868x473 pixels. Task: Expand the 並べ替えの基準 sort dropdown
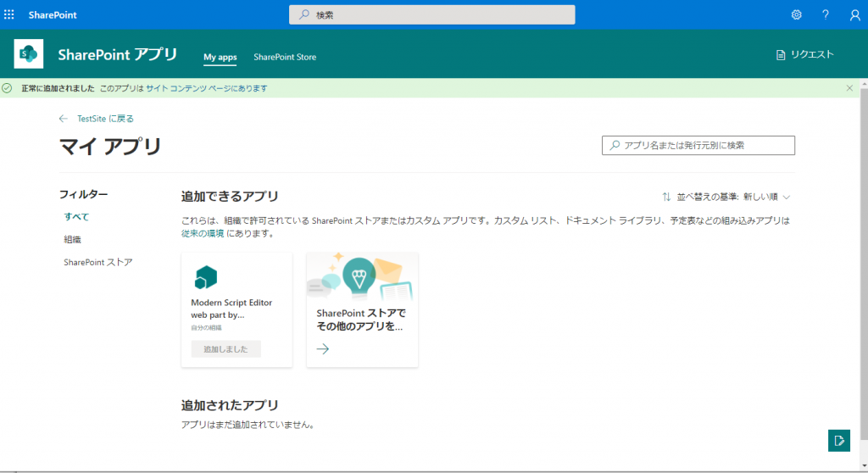[726, 197]
